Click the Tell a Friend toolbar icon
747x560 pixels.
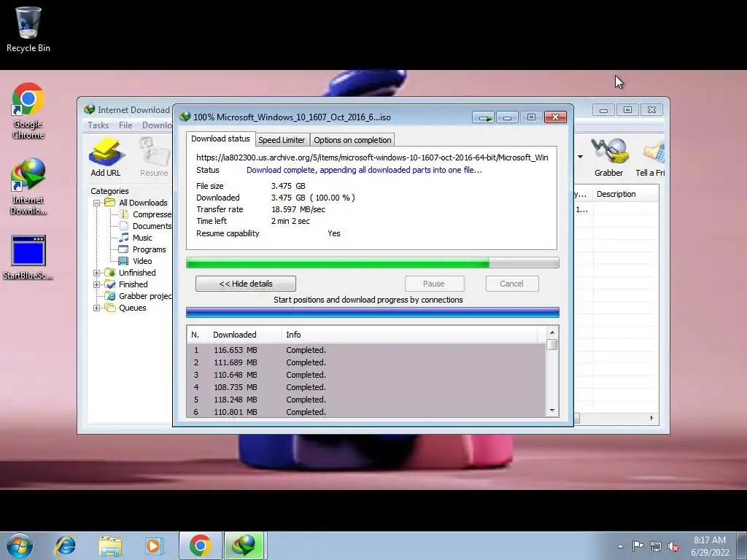coord(651,157)
